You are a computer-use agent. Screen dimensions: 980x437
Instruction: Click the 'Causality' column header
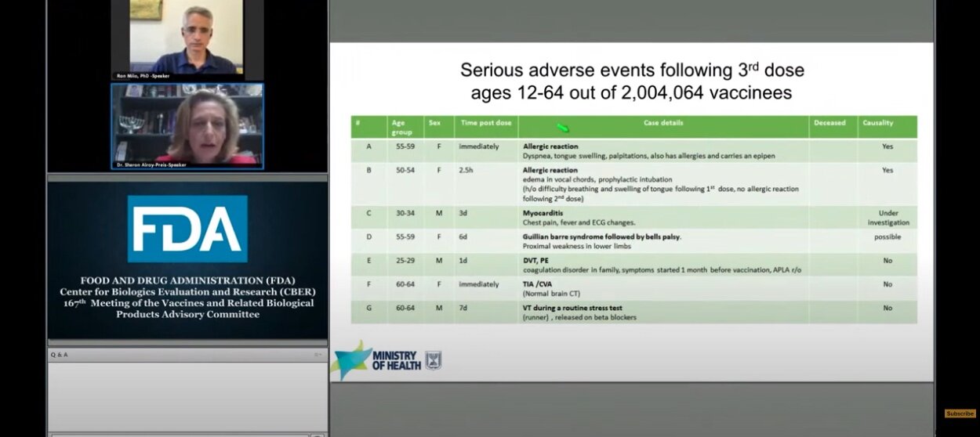coord(878,123)
